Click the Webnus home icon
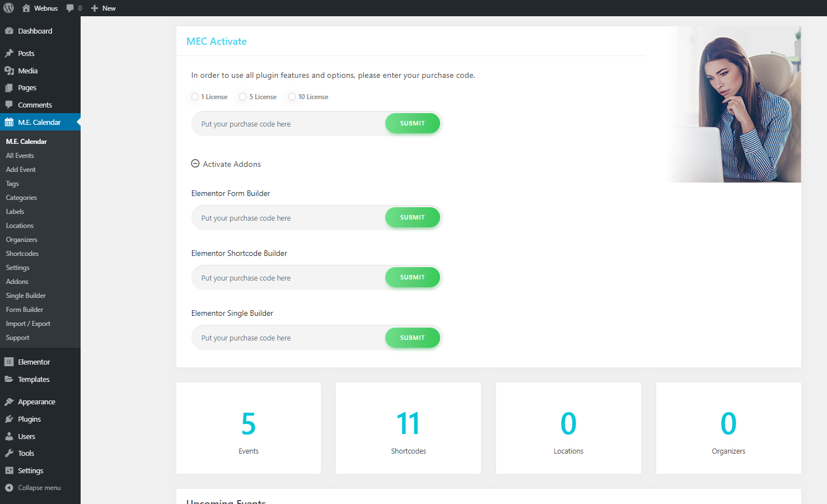 (26, 8)
